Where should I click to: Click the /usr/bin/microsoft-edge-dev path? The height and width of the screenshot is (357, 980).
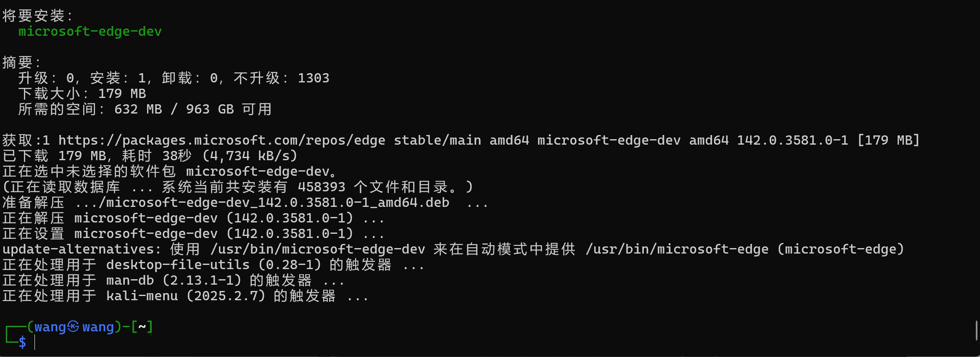tap(318, 249)
